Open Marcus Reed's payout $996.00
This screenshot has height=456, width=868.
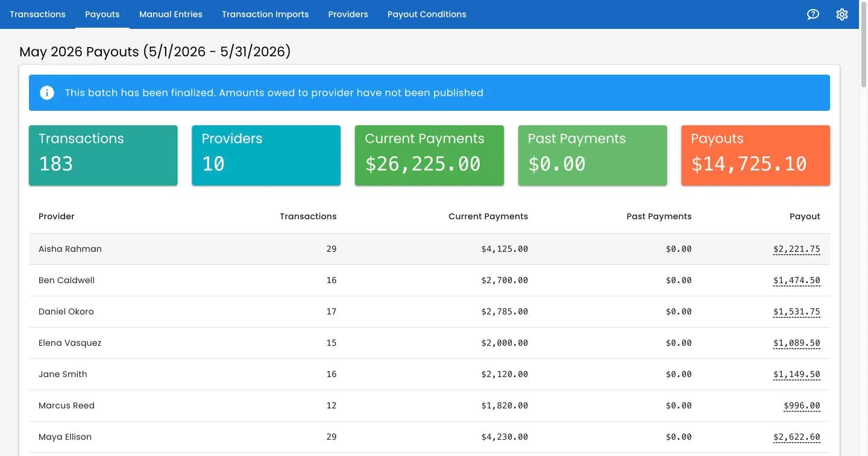coord(802,405)
